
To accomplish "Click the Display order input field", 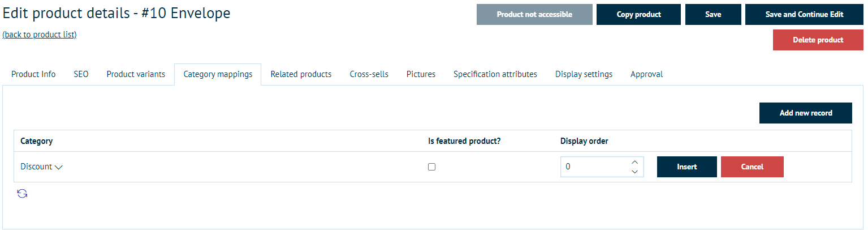I will click(x=594, y=167).
